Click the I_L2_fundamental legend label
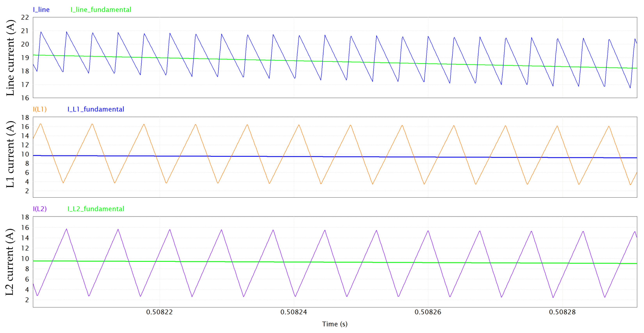The height and width of the screenshot is (333, 644). coord(95,209)
